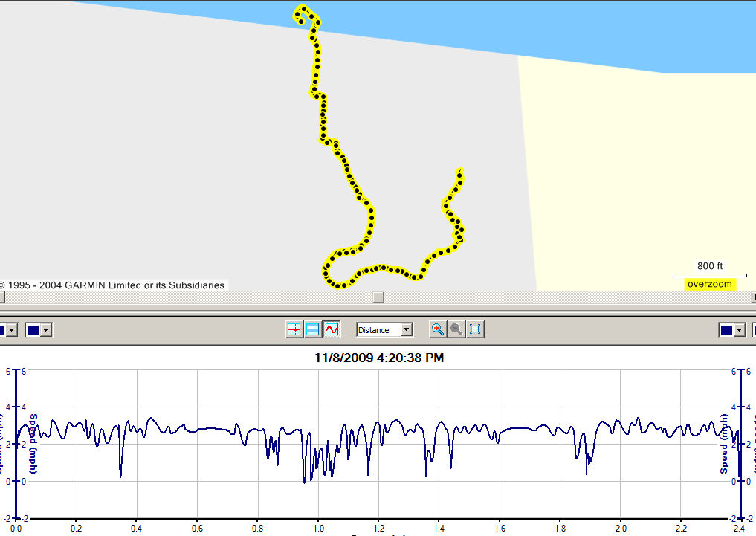Click the yellow overzoom label
The height and width of the screenshot is (536, 756).
(709, 284)
